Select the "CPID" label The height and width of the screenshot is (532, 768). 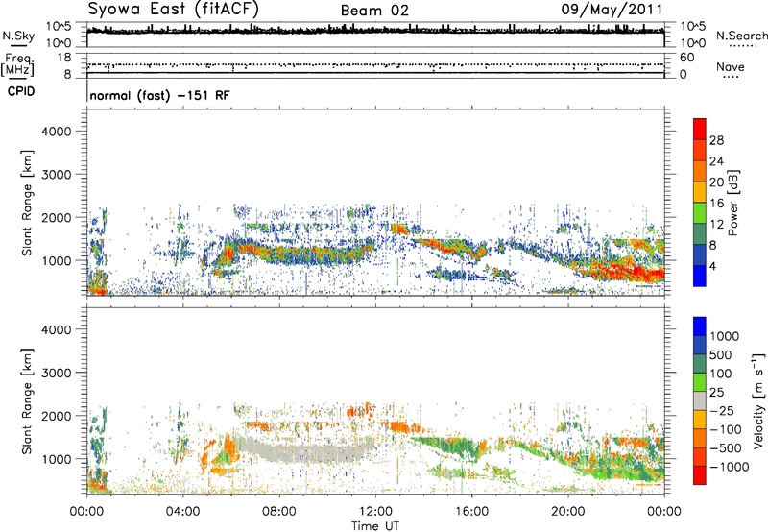tap(21, 91)
